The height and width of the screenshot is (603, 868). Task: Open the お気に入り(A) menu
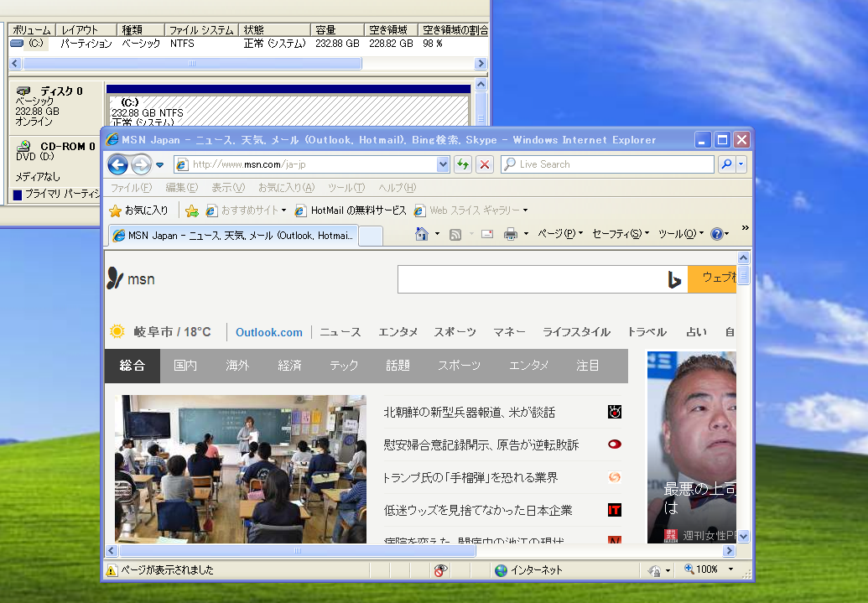tap(286, 188)
